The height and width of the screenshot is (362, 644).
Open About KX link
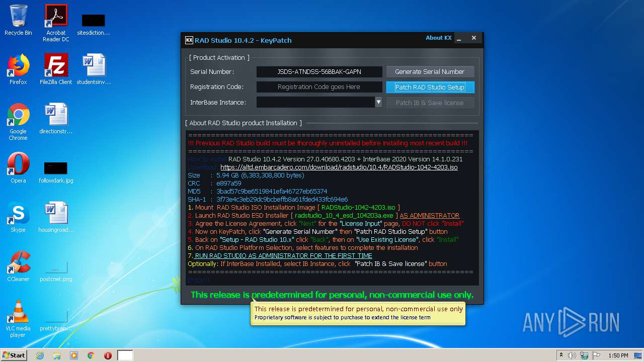pyautogui.click(x=438, y=38)
